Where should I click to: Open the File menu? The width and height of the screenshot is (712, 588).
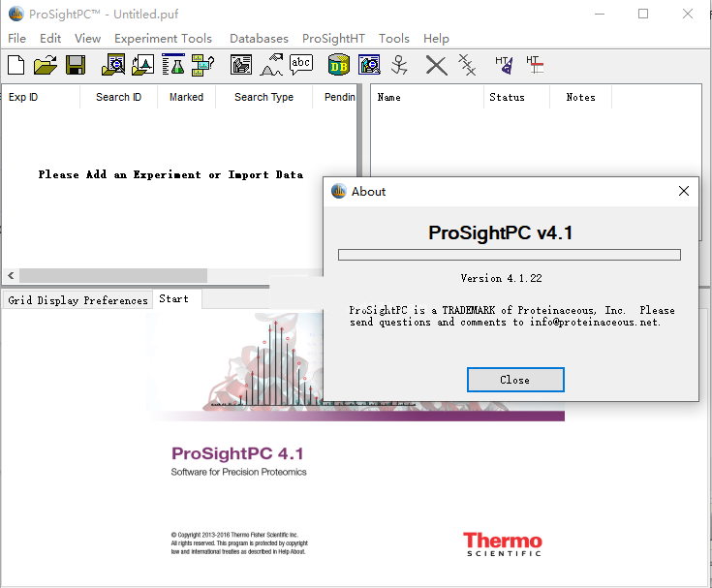pos(16,39)
